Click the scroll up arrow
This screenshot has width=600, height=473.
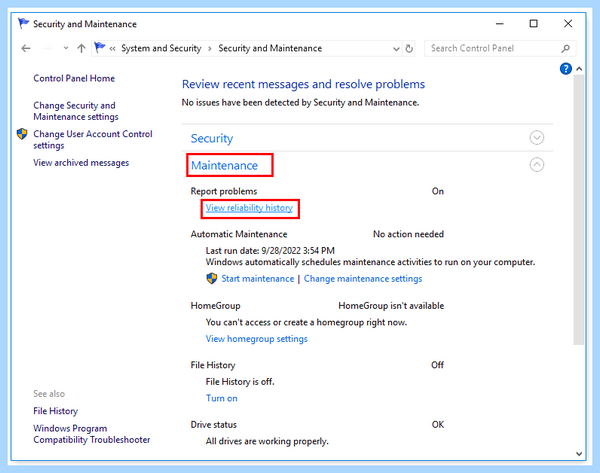coord(579,69)
